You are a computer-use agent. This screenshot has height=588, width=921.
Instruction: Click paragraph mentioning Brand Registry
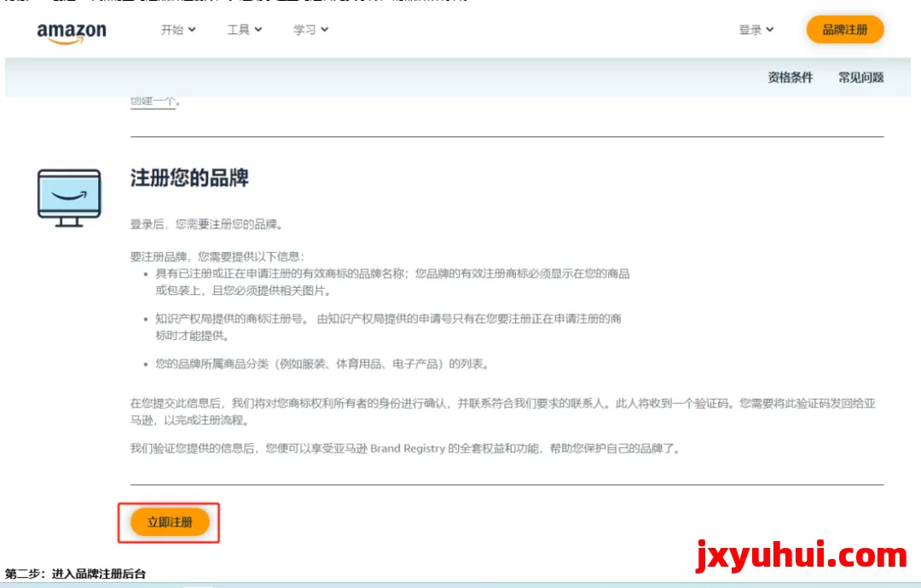point(406,448)
